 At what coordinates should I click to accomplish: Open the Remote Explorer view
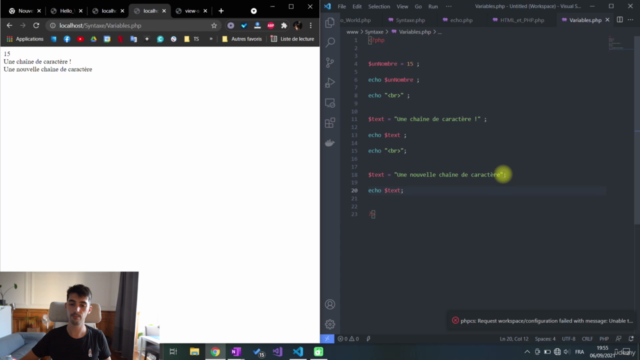pyautogui.click(x=330, y=103)
